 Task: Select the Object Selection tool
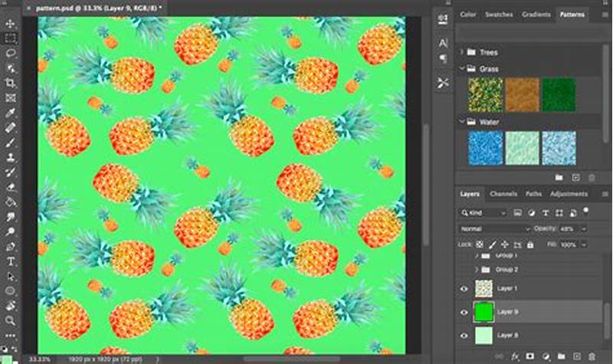(x=11, y=68)
